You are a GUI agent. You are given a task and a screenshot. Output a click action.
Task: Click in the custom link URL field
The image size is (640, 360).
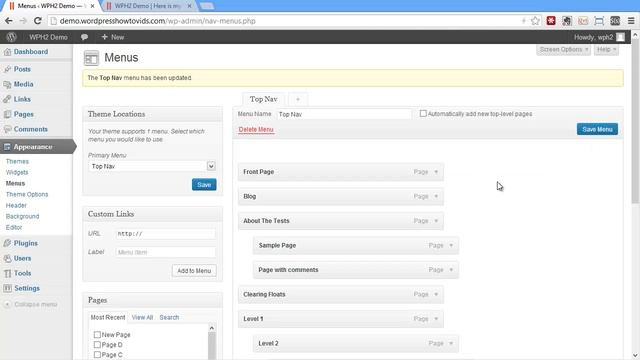click(165, 233)
